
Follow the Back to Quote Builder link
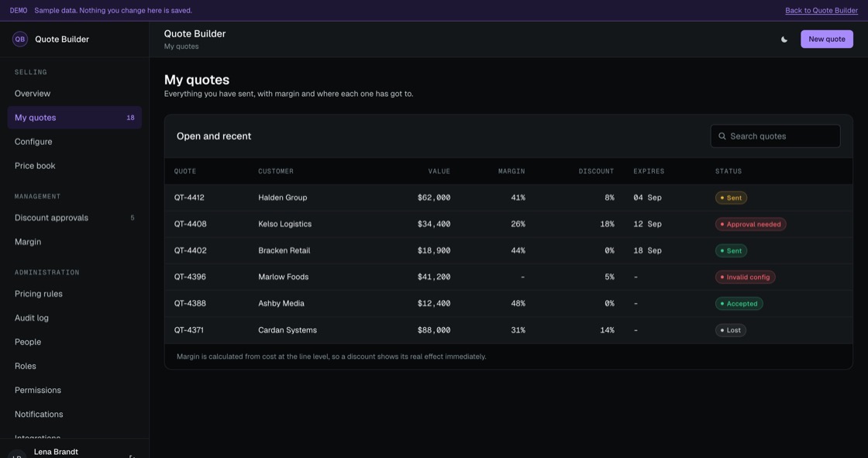pyautogui.click(x=821, y=11)
